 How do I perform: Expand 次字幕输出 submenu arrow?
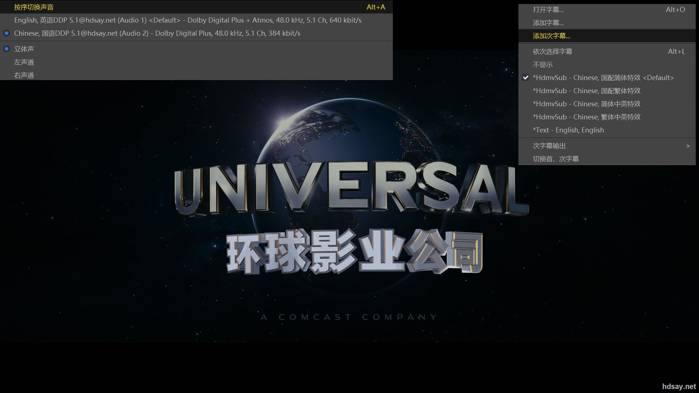(688, 146)
